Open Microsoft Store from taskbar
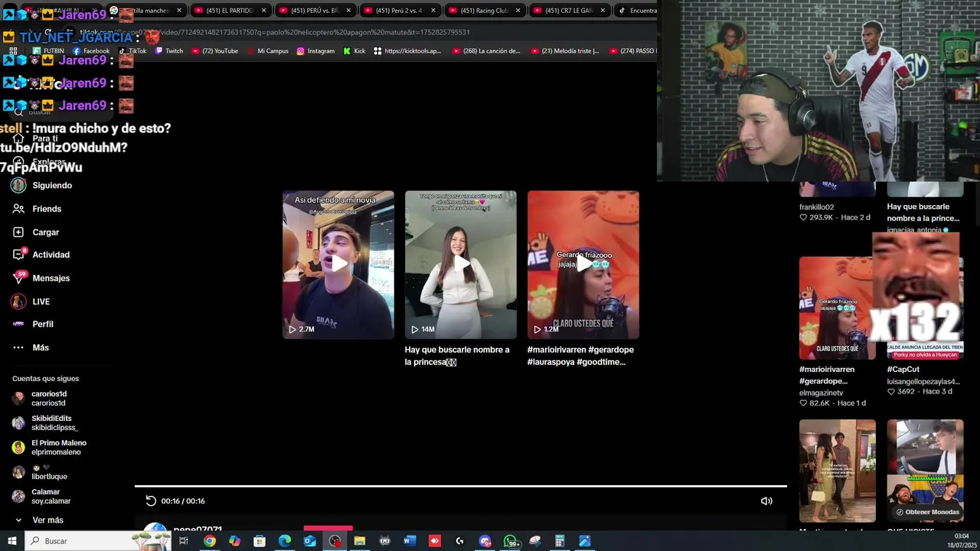The width and height of the screenshot is (980, 551). tap(260, 541)
